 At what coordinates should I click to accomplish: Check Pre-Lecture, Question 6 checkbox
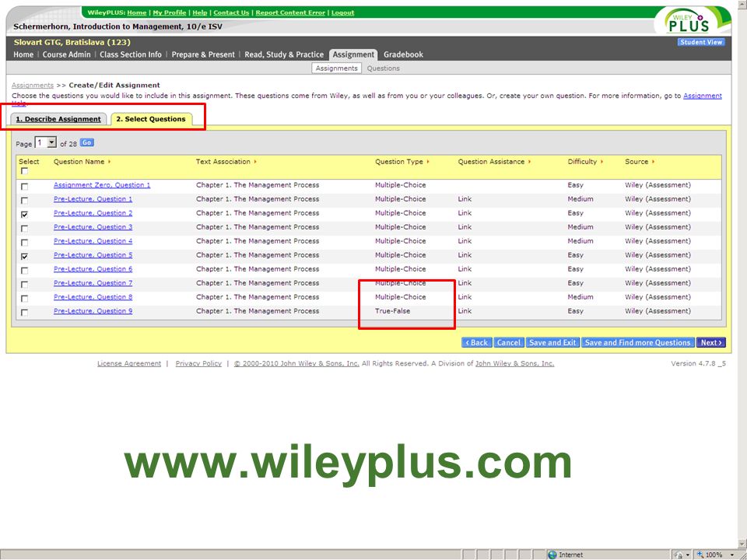click(24, 271)
